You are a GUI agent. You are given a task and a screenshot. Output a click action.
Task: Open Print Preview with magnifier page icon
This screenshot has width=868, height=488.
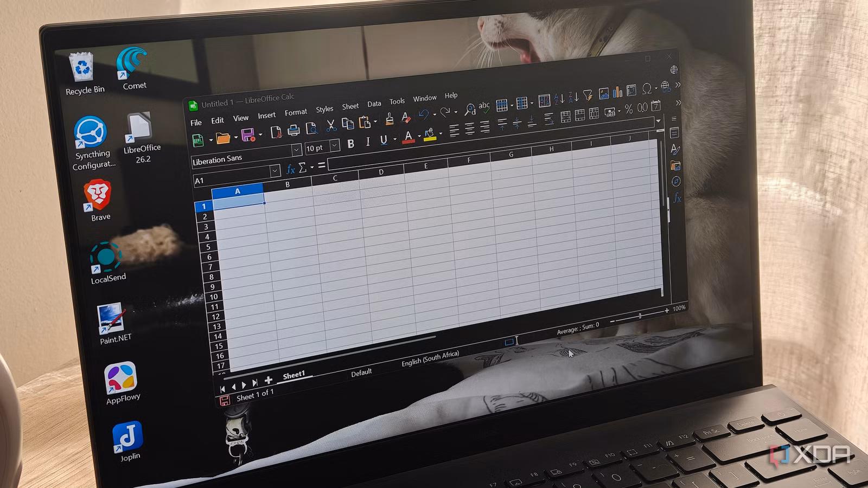pos(312,129)
